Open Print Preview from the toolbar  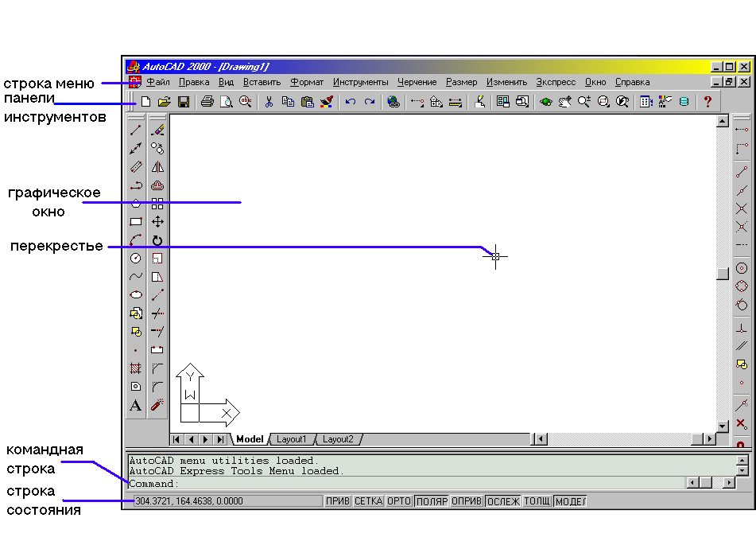(226, 102)
